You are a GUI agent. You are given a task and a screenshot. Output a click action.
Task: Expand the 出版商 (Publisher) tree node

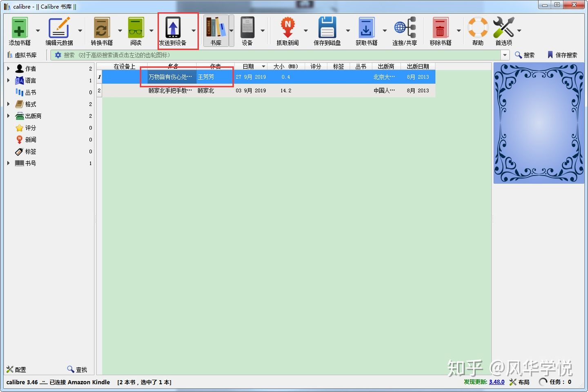(x=8, y=116)
